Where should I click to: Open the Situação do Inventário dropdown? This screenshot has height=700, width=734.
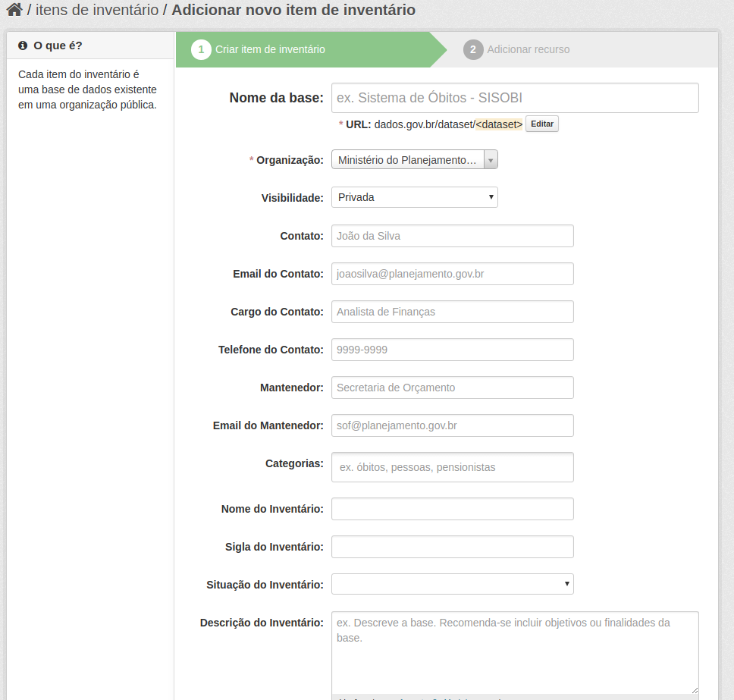pos(452,585)
